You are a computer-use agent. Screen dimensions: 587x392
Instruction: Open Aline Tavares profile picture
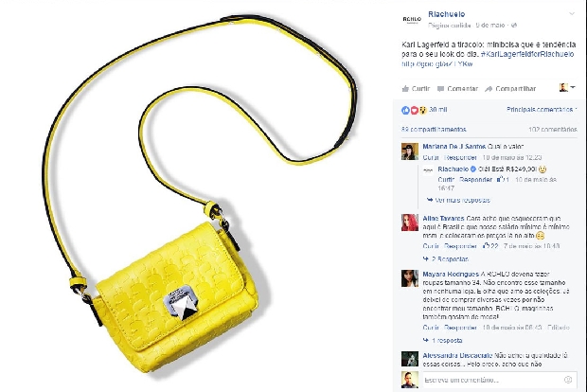point(410,223)
